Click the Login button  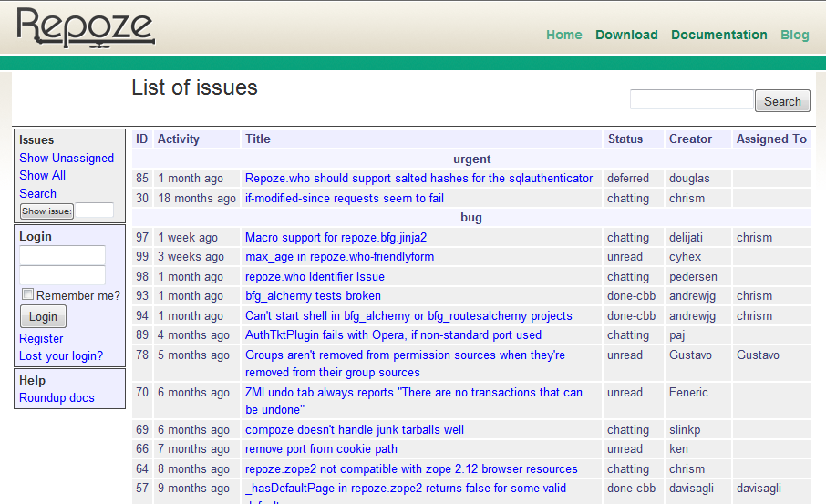click(43, 316)
